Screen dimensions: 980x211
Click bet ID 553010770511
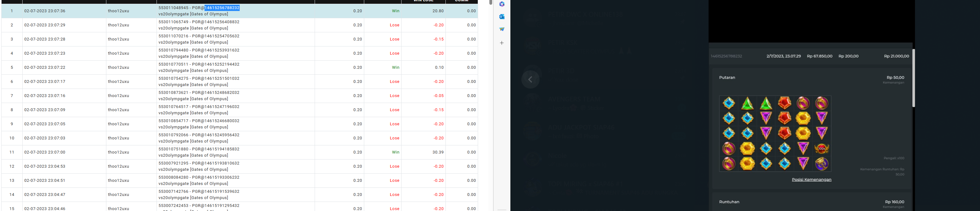(173, 64)
